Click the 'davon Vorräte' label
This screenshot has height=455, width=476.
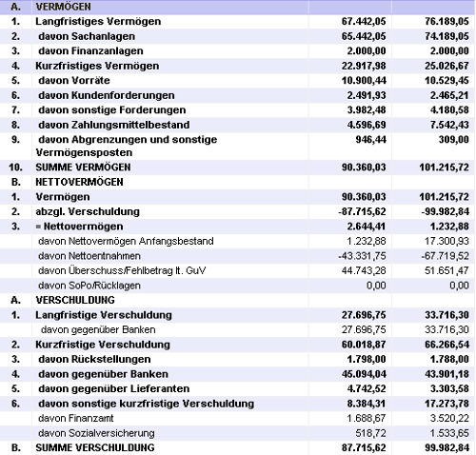point(74,80)
